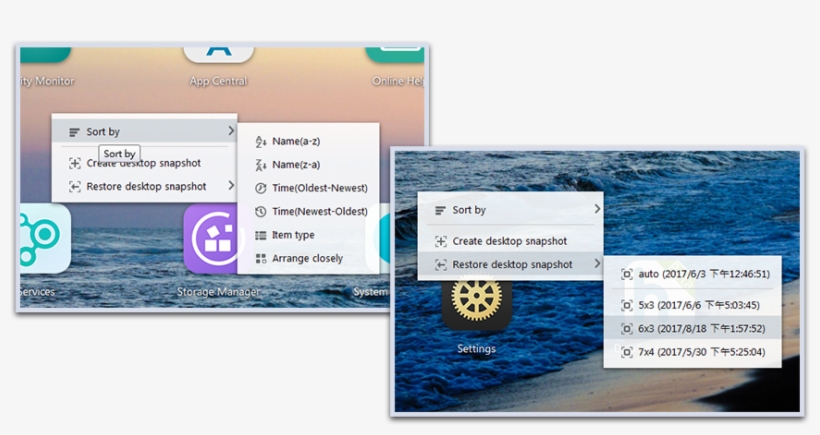Screen dimensions: 820x435
Task: Open the App Central desktop icon
Action: (219, 54)
